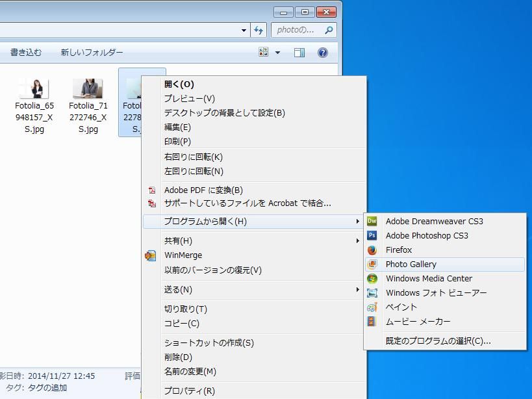Click the Adobe Dreamweaver CS3 icon

pyautogui.click(x=372, y=221)
